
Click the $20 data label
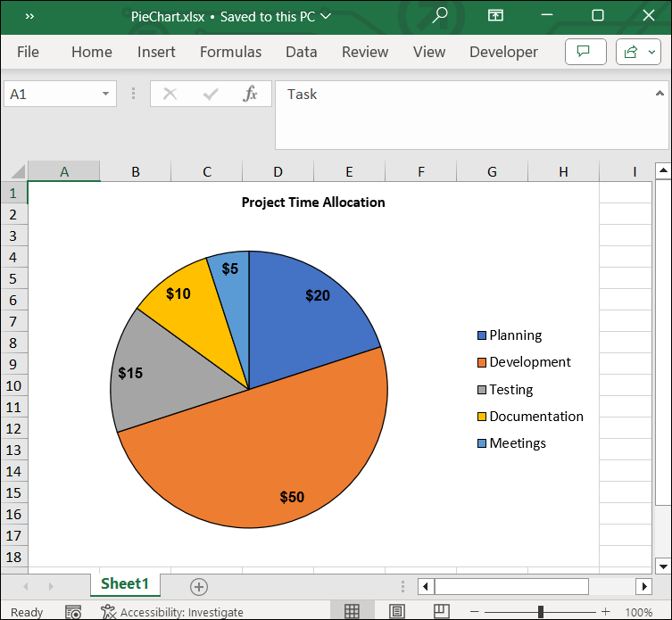(318, 295)
